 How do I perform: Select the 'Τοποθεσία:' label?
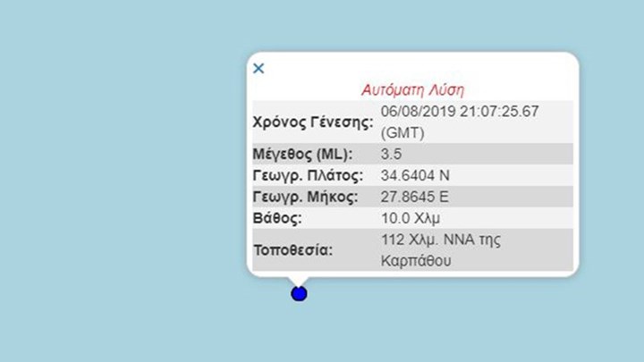click(293, 250)
